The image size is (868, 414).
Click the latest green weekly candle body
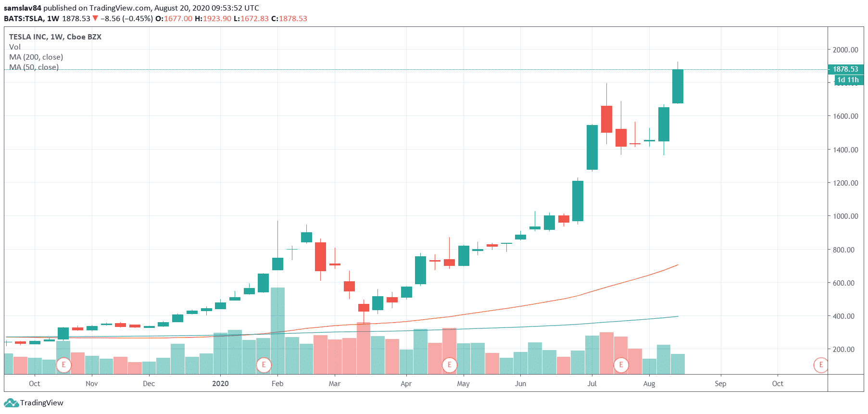pyautogui.click(x=678, y=87)
